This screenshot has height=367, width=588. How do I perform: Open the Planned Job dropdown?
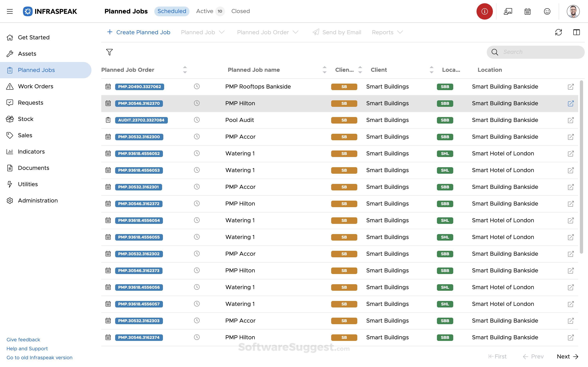(203, 32)
